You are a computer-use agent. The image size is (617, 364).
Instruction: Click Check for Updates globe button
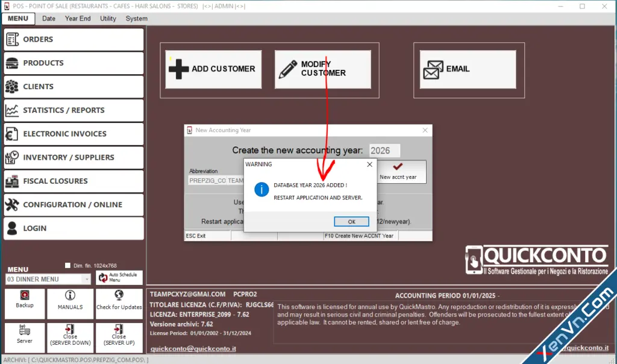[119, 304]
